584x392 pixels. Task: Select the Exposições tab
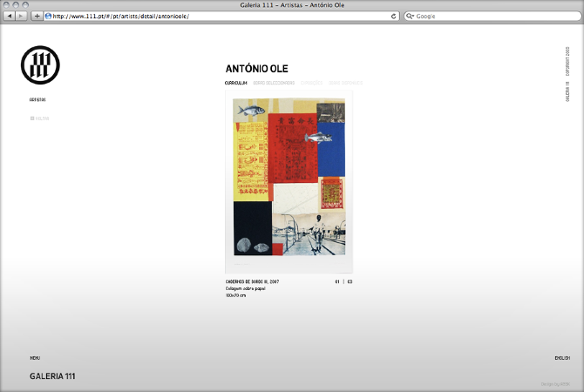311,83
